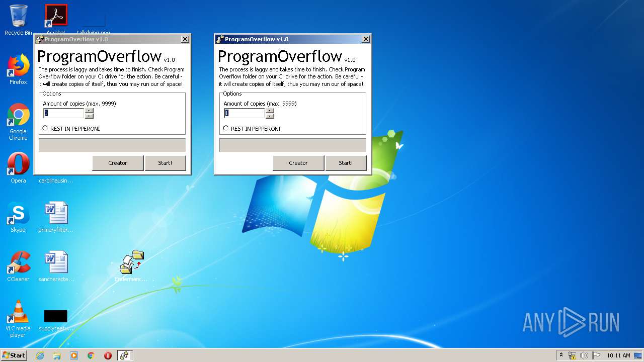Select the talkdoing.png desktop file
The width and height of the screenshot is (644, 362).
tap(94, 23)
